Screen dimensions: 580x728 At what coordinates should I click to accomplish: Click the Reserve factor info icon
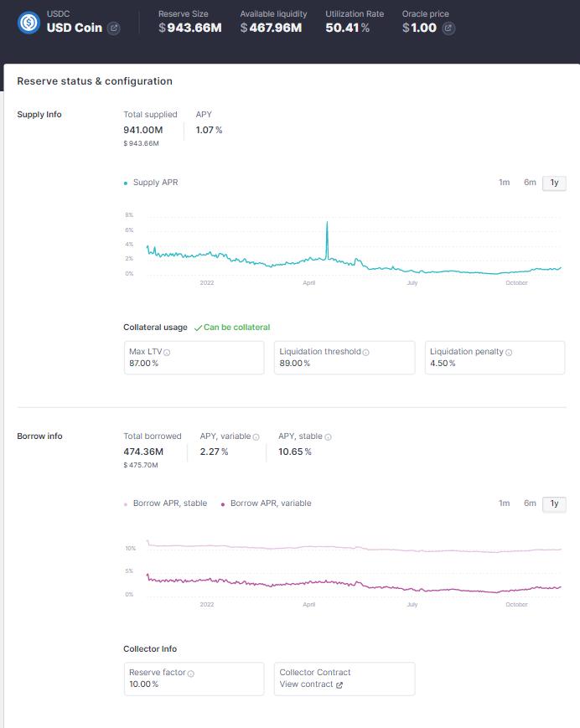coord(191,674)
